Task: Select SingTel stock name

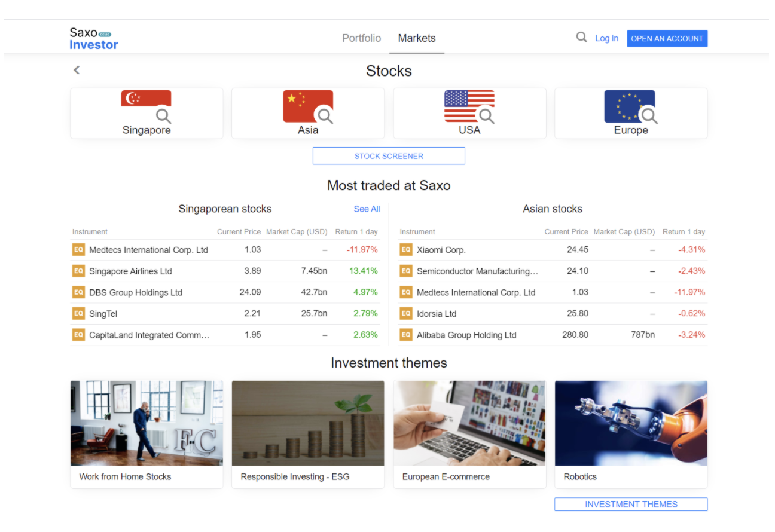Action: pos(103,314)
